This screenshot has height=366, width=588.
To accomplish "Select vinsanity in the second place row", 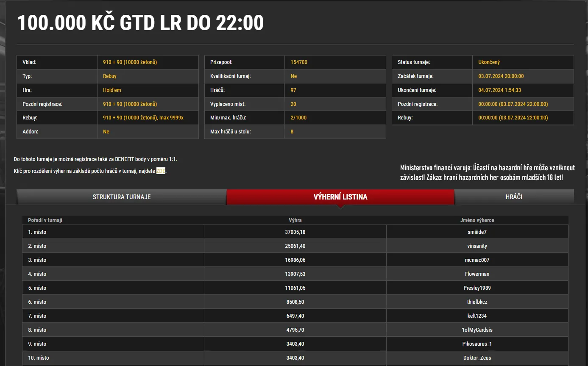I will click(x=477, y=246).
